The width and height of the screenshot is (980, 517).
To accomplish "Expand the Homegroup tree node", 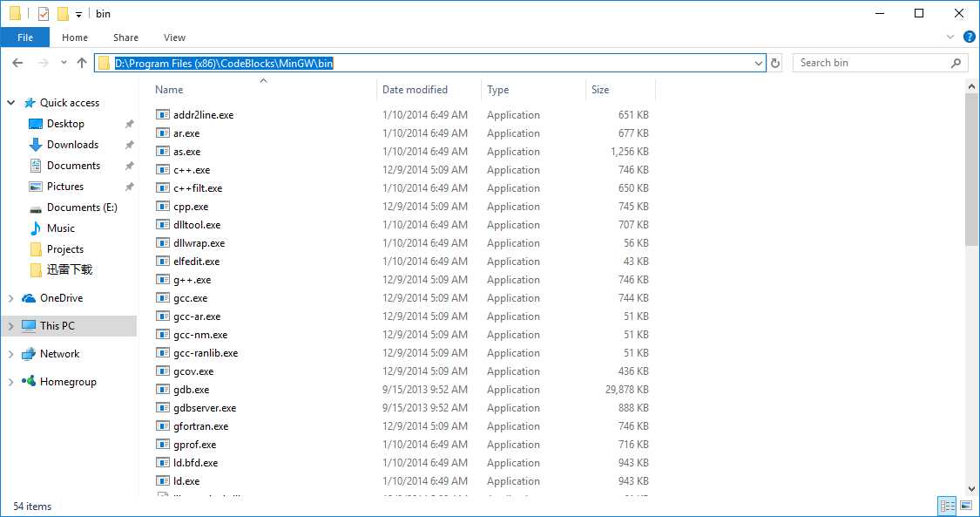I will pyautogui.click(x=11, y=382).
